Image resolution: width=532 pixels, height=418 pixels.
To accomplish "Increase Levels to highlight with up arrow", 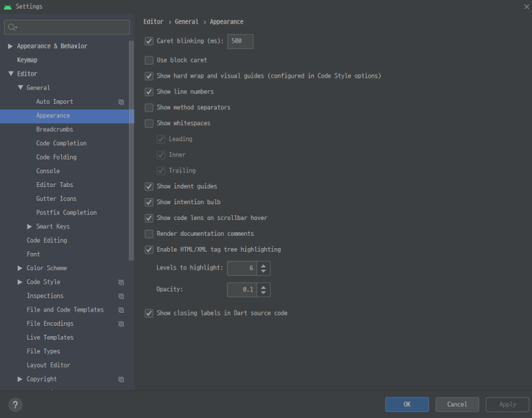I will pos(264,265).
